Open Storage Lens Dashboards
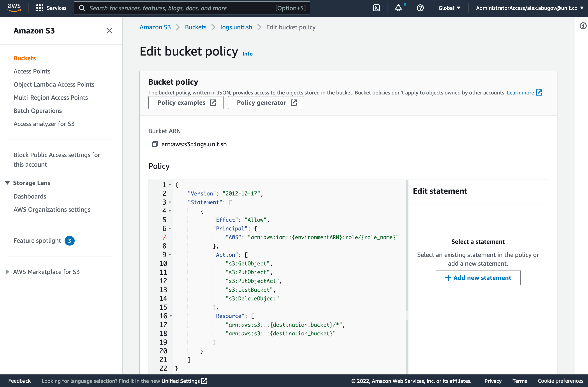This screenshot has width=588, height=387. point(30,196)
